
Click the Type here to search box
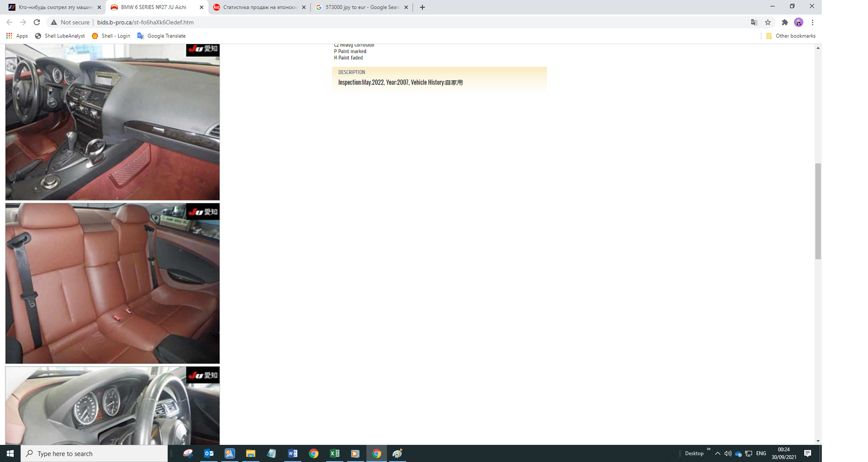[x=94, y=453]
